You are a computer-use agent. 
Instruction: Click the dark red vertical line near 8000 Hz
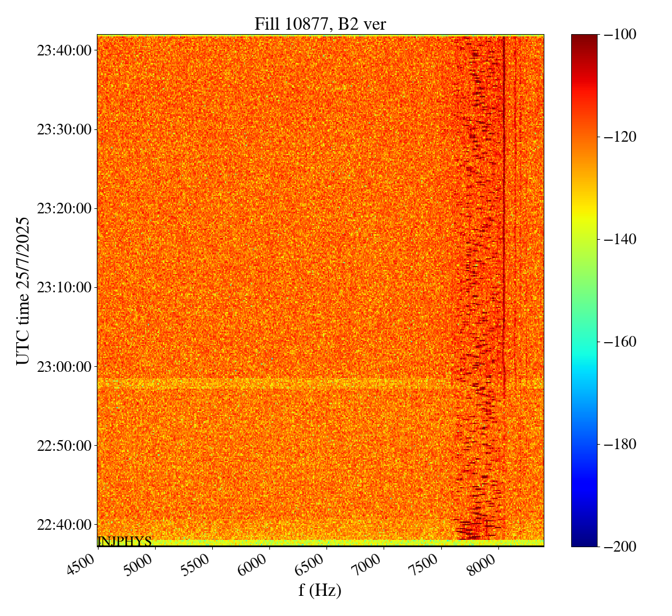[x=504, y=224]
